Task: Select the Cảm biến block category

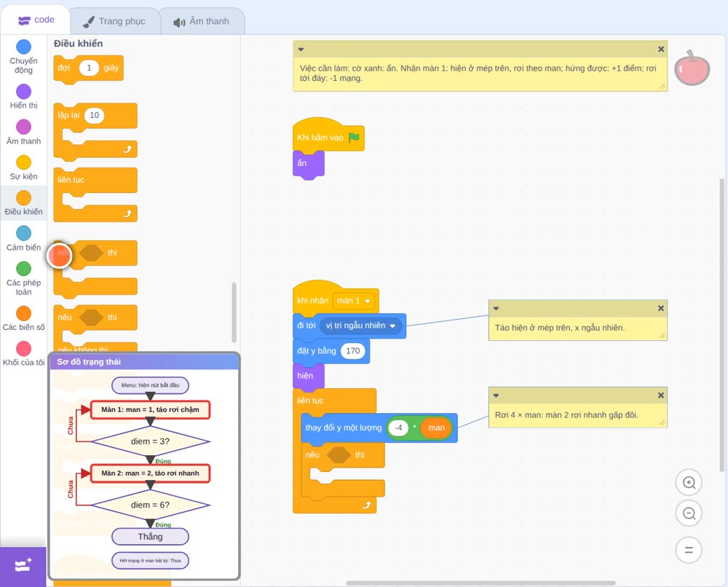Action: (23, 238)
